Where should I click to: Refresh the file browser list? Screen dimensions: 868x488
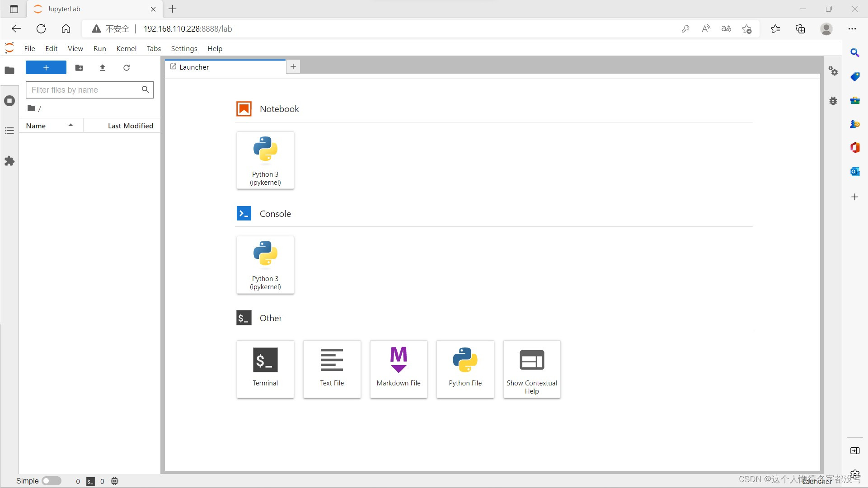127,67
